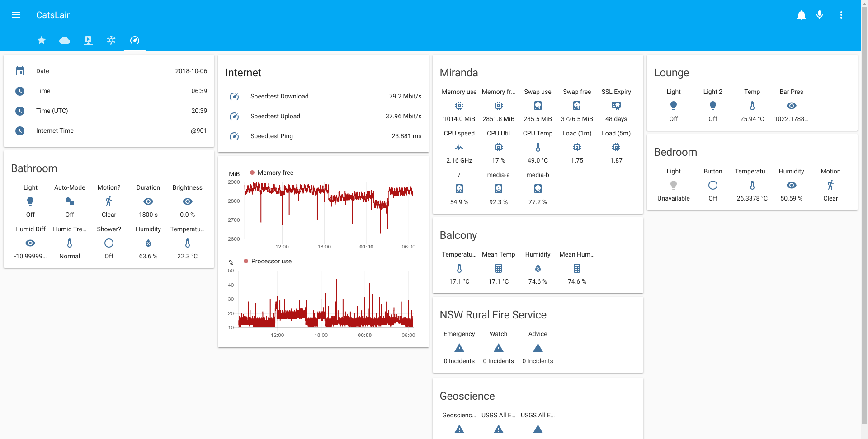
Task: Open the hamburger sidebar menu
Action: (16, 15)
